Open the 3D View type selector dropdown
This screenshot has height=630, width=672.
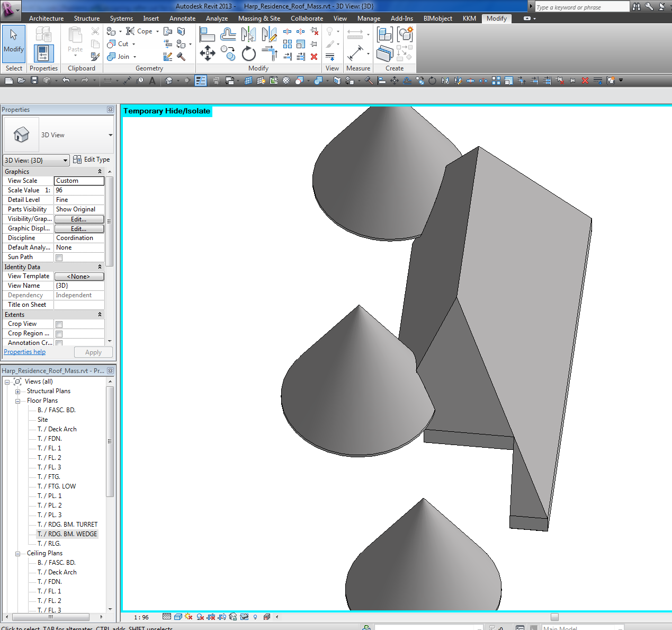coord(110,135)
